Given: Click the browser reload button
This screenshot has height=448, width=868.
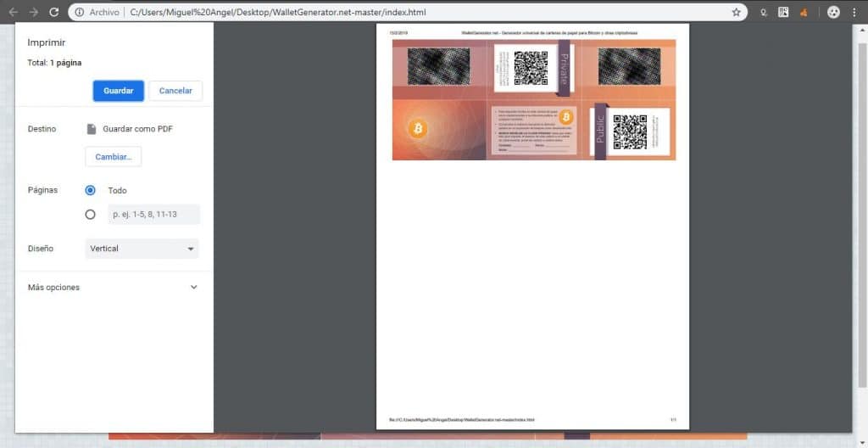Looking at the screenshot, I should 53,12.
